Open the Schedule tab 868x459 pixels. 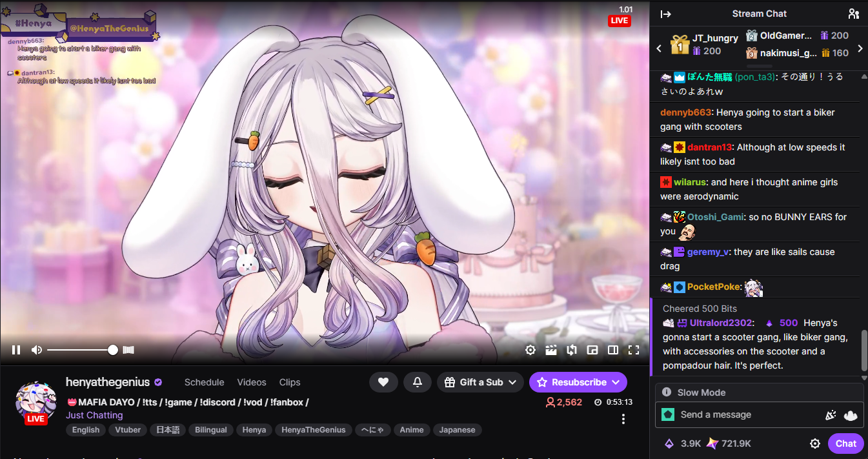click(205, 382)
